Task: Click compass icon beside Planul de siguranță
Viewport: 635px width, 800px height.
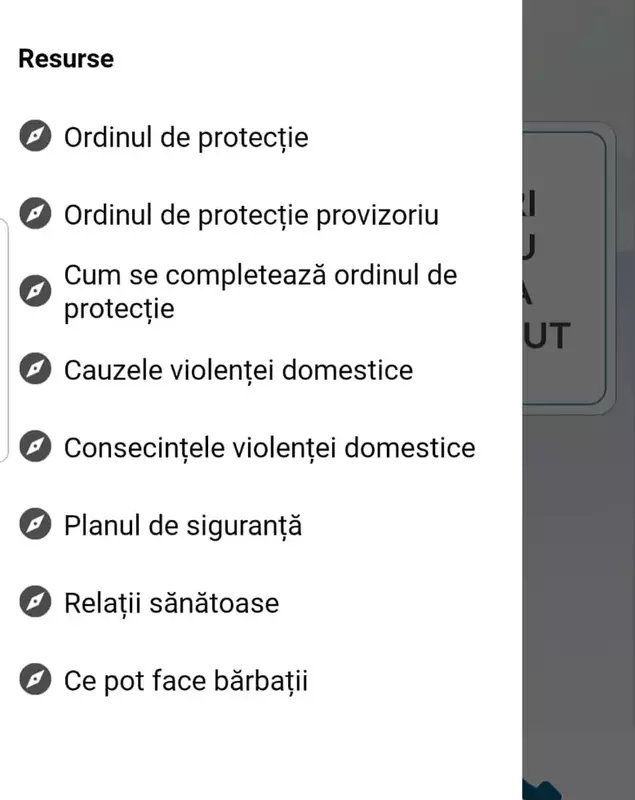Action: [x=35, y=524]
